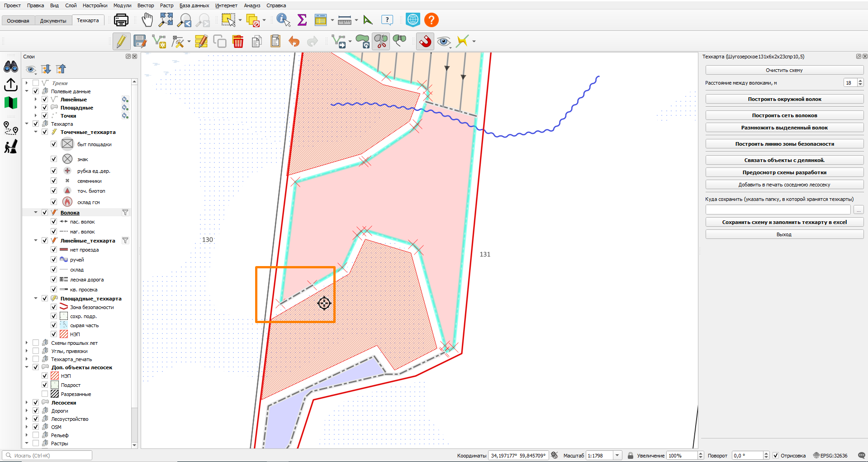Toggle editing with the pencil icon
This screenshot has width=868, height=462.
(121, 42)
